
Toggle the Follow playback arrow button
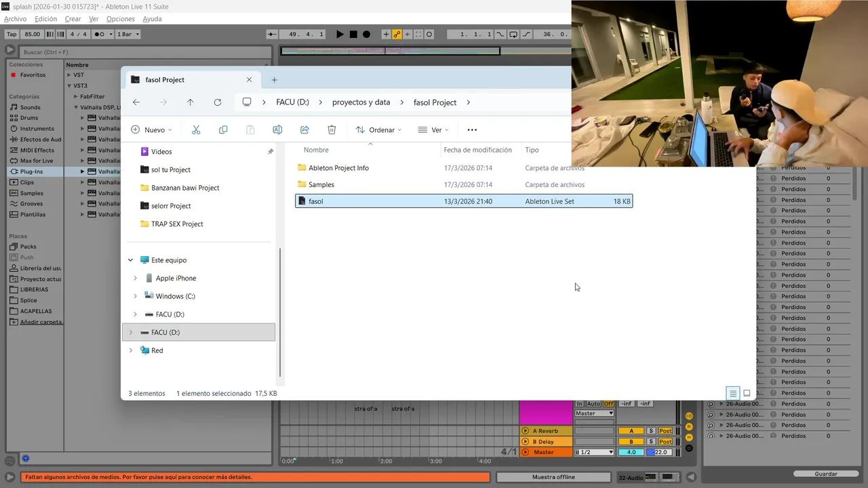pyautogui.click(x=272, y=34)
